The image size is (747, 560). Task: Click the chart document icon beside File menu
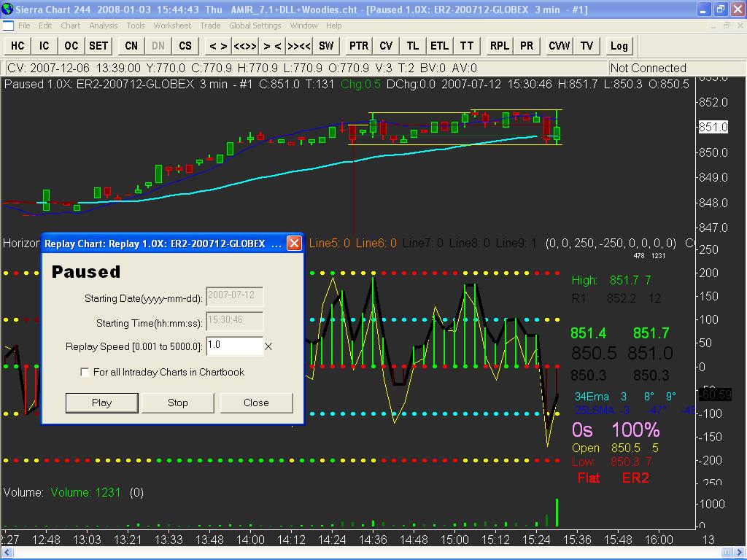point(8,26)
